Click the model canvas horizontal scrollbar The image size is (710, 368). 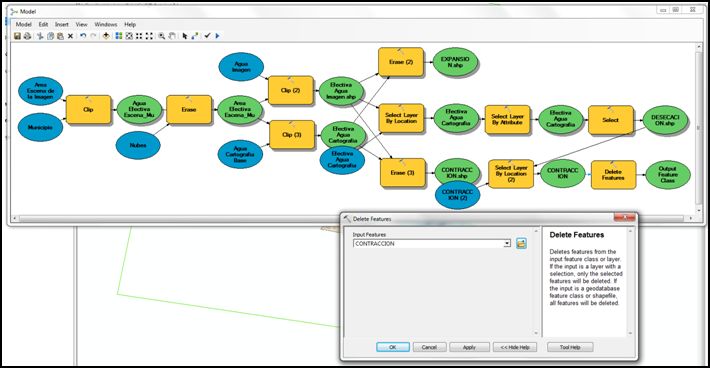(351, 219)
